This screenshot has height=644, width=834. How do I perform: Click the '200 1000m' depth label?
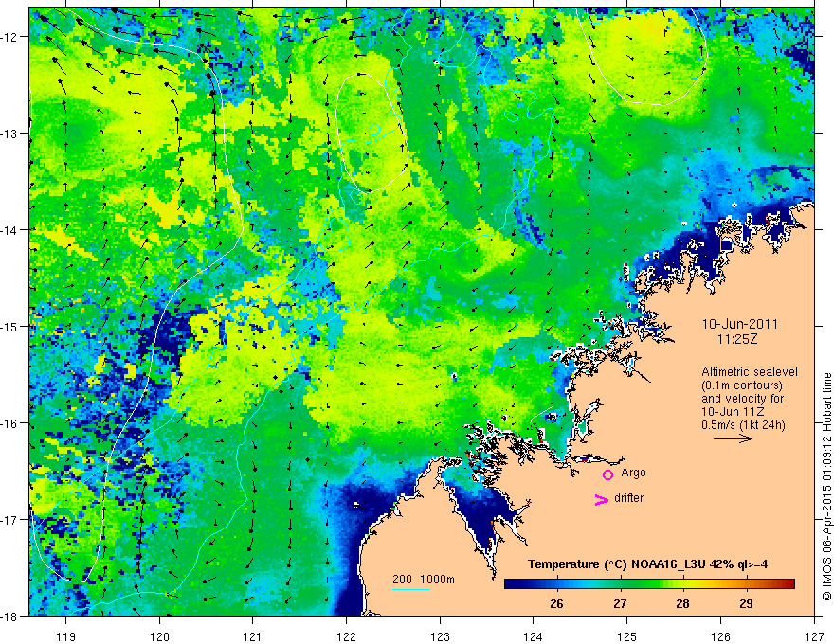[x=424, y=580]
